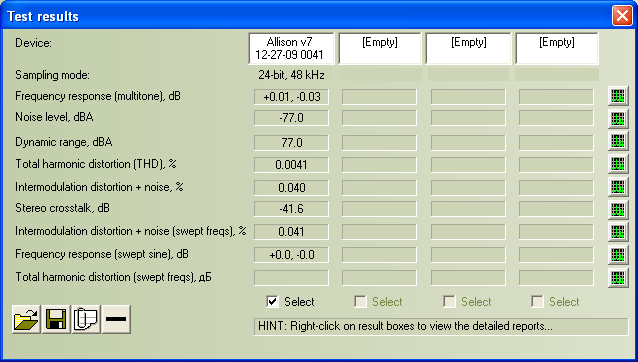This screenshot has width=638, height=362.
Task: Toggle Select checkbox under third device slot
Action: (449, 301)
